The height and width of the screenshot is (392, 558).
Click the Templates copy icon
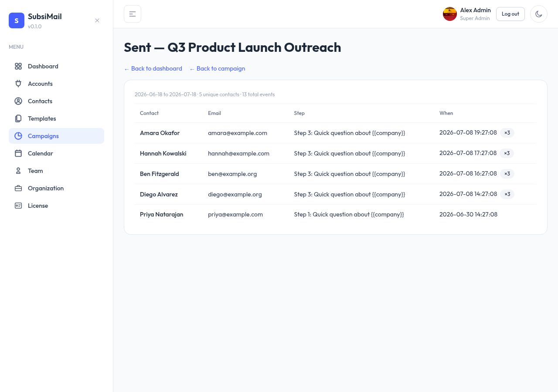tap(18, 118)
